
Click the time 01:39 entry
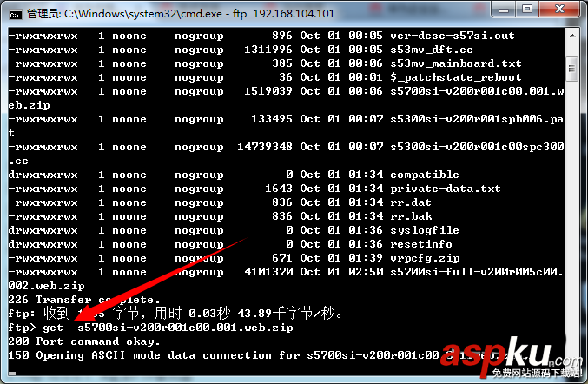tap(366, 258)
